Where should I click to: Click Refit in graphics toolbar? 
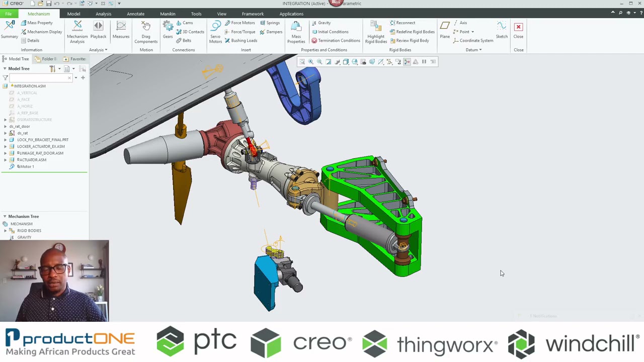coord(302,62)
